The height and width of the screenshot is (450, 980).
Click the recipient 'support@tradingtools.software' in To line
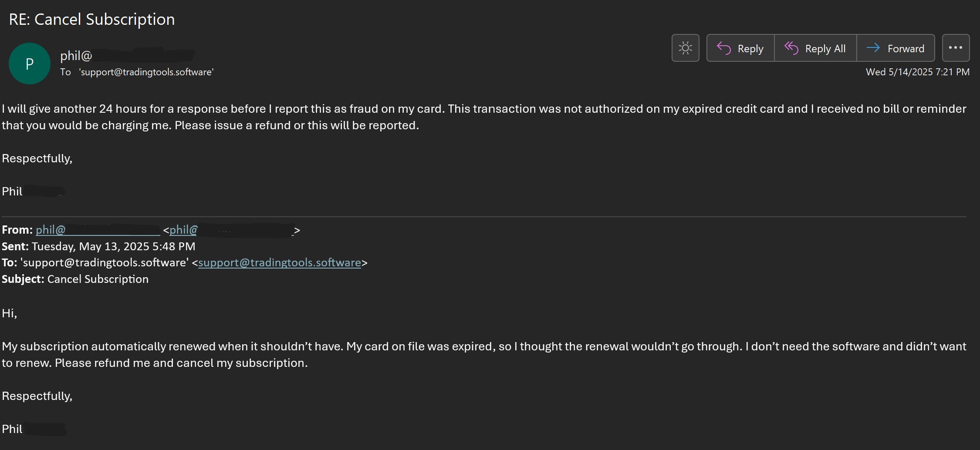[x=146, y=72]
